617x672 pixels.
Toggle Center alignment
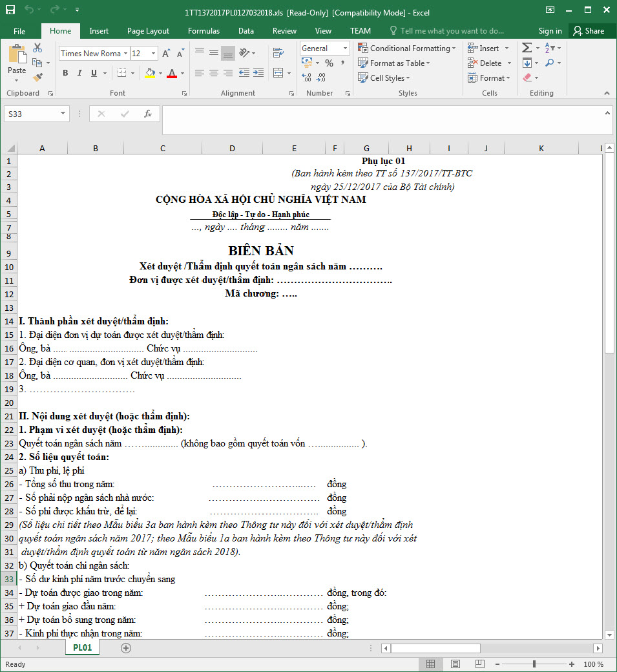click(214, 73)
